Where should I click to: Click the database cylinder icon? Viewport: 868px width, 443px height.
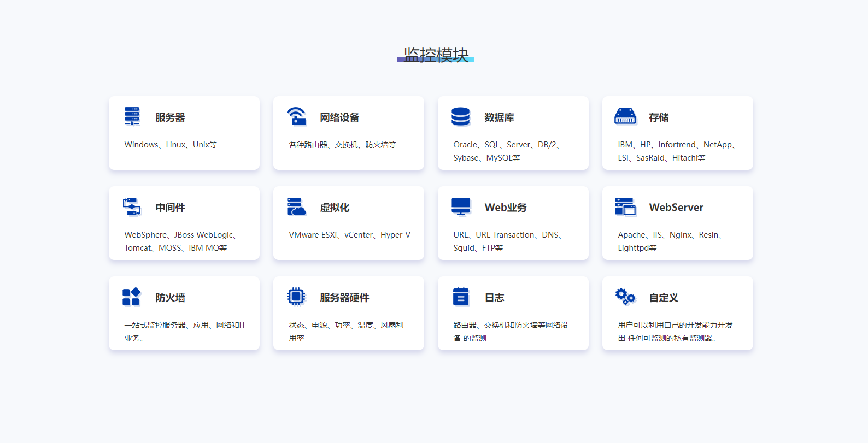click(461, 116)
